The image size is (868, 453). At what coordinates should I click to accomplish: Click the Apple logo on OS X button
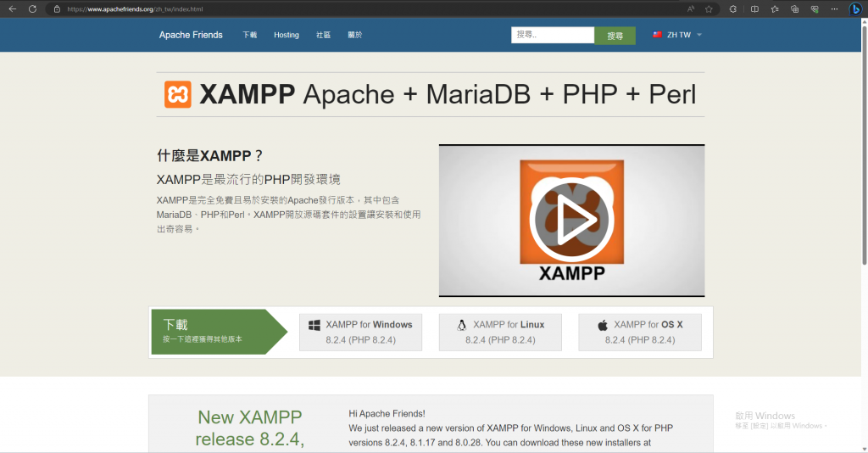[603, 325]
